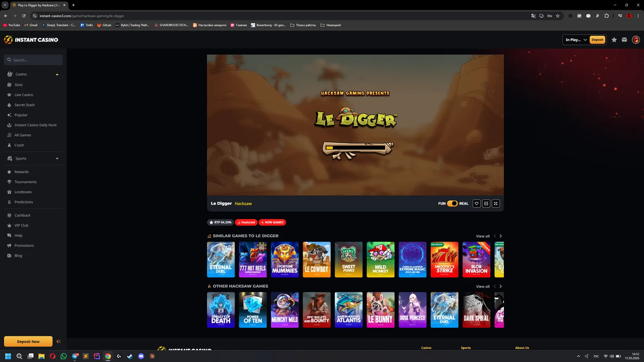Show next similar games with right arrow
The width and height of the screenshot is (644, 362).
(501, 236)
